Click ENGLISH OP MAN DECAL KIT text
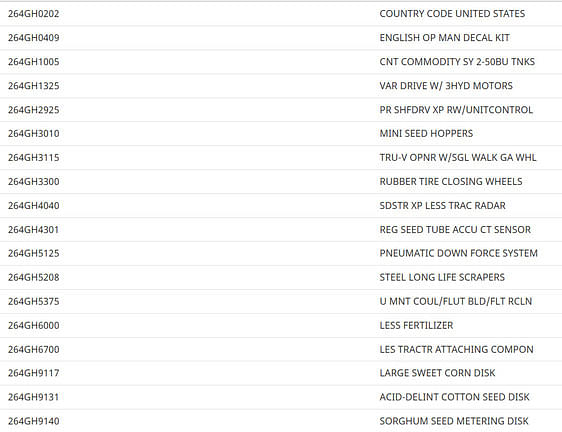The width and height of the screenshot is (562, 432). click(444, 38)
